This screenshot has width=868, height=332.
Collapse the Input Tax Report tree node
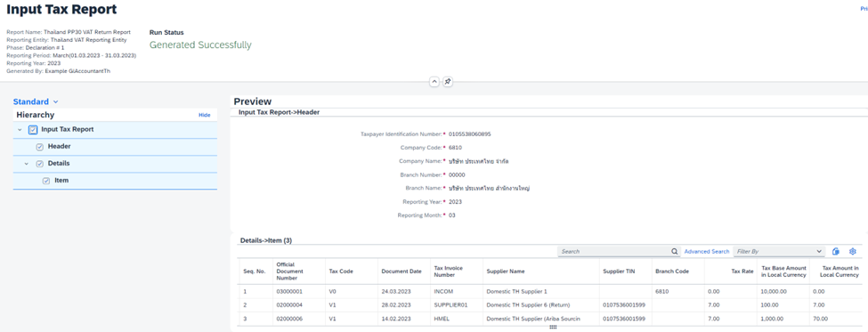(x=20, y=130)
